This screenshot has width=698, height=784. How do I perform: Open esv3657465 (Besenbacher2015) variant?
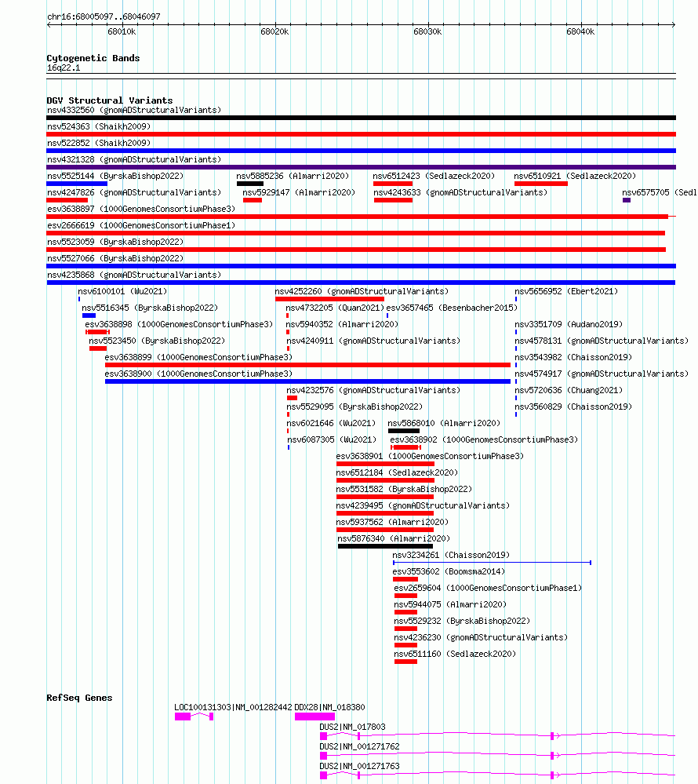coord(453,308)
